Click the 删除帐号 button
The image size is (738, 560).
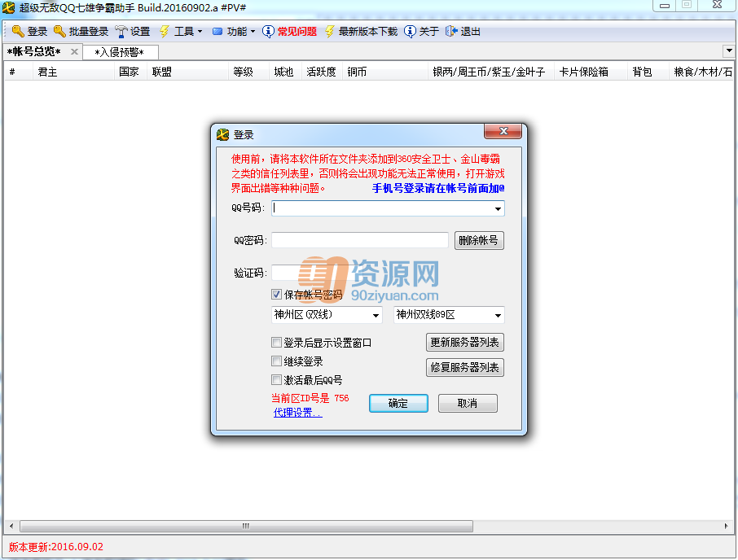click(479, 240)
